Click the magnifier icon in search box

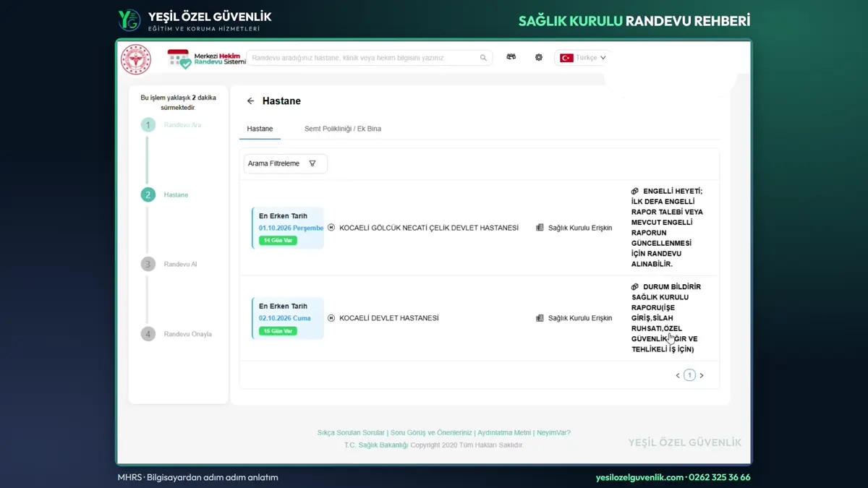pyautogui.click(x=483, y=58)
